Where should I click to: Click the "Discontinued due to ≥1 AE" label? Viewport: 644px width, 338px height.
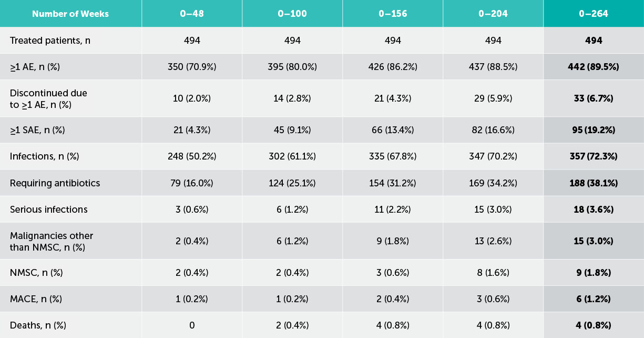coord(48,98)
